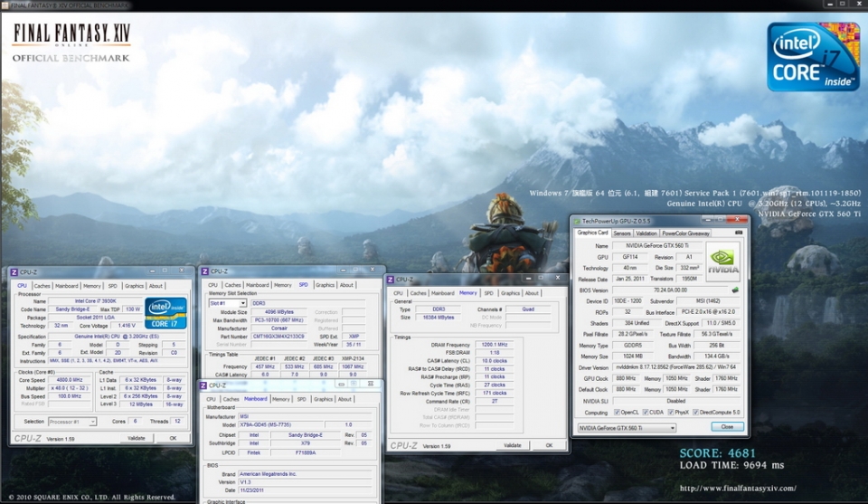Open the Slot #1 memory slot dropdown
868x504 pixels.
tap(227, 302)
